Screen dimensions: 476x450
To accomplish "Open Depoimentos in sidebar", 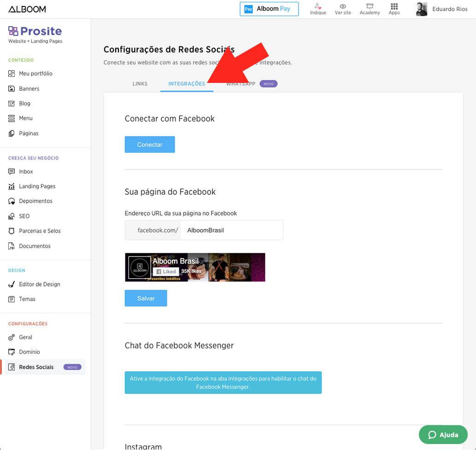I will (35, 201).
